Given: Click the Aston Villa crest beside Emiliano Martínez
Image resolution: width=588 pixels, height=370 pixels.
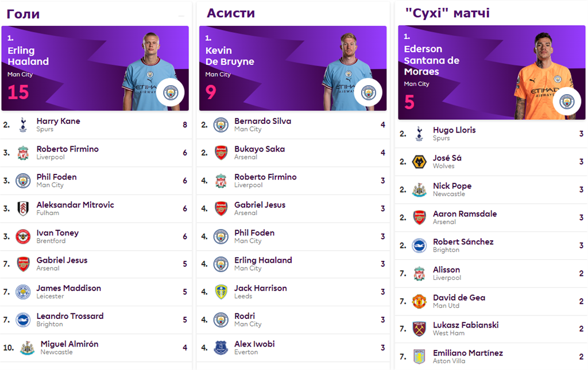Looking at the screenshot, I should 419,356.
